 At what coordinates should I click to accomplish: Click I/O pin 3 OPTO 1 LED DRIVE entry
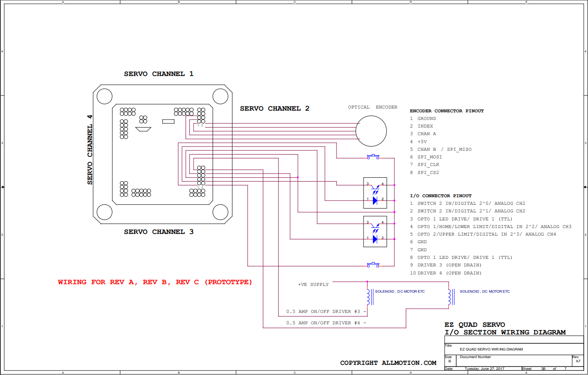tap(461, 219)
